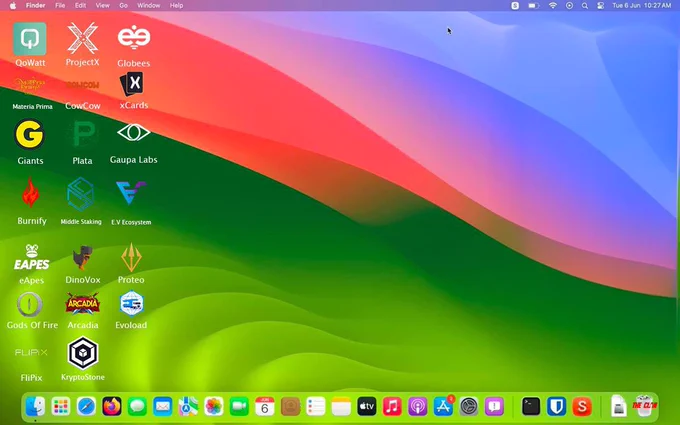Screen dimensions: 680x425
Task: Open the Mail app in the dock
Action: [x=163, y=406]
